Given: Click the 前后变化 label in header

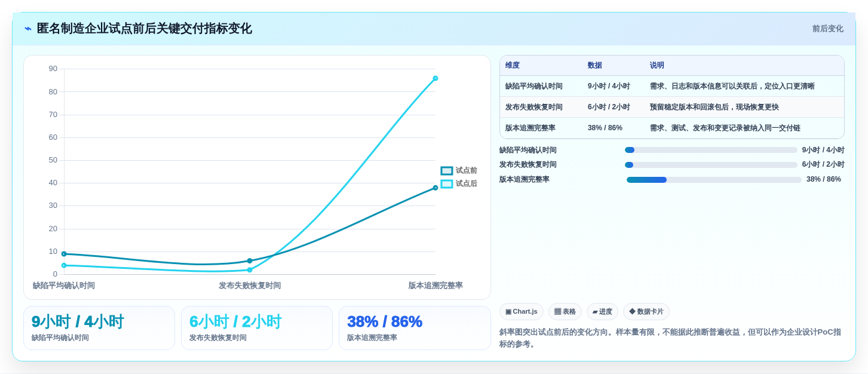Looking at the screenshot, I should (827, 29).
